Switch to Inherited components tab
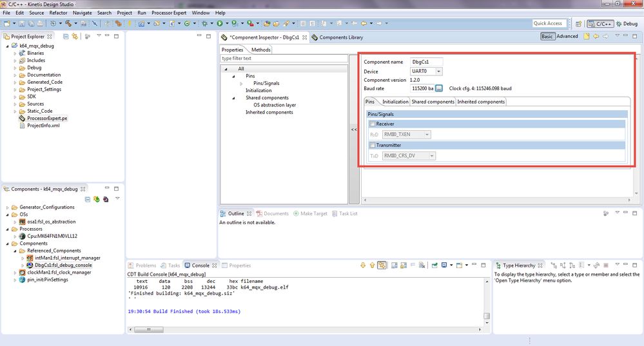This screenshot has height=346, width=644. click(x=481, y=102)
